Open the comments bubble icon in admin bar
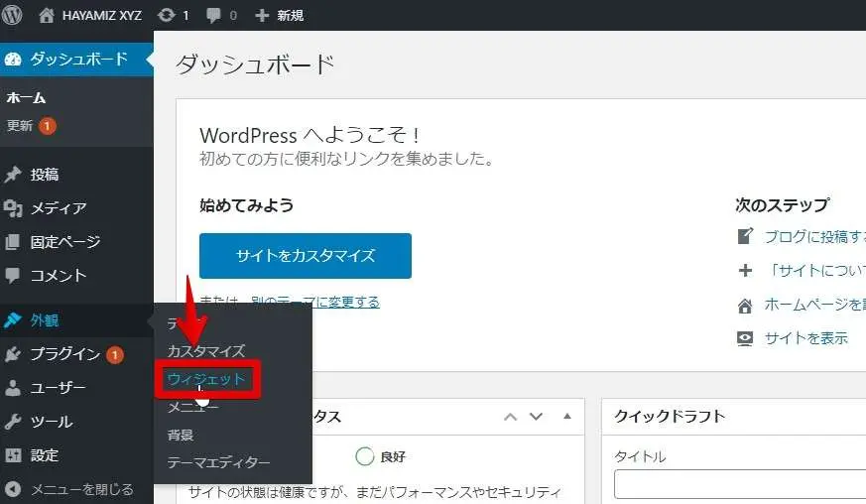 coord(214,15)
